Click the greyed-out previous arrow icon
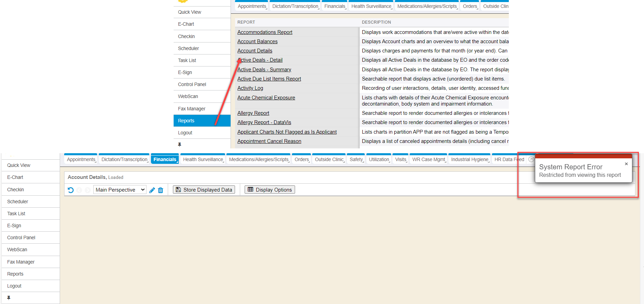 79,190
